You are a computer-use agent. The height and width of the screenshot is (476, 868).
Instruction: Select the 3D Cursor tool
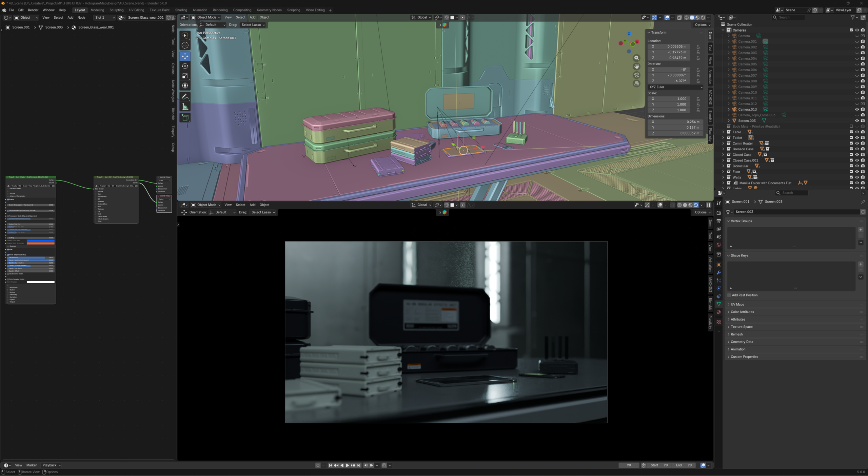[185, 45]
